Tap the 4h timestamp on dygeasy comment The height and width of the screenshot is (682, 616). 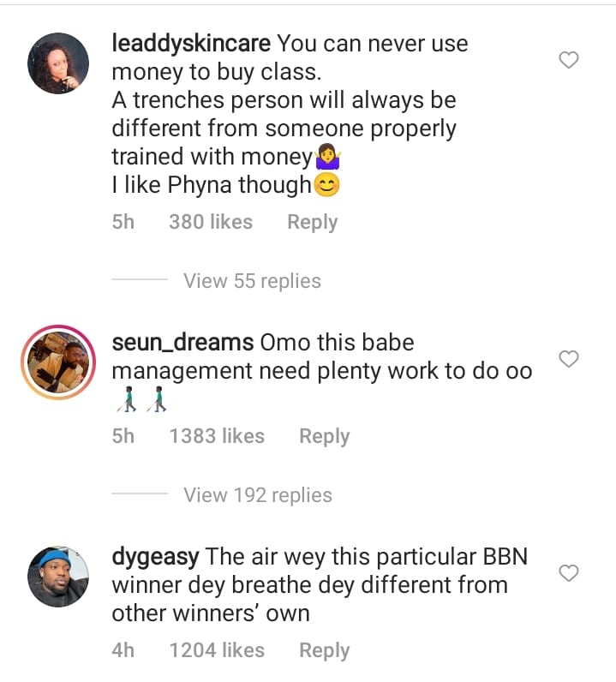pos(123,650)
